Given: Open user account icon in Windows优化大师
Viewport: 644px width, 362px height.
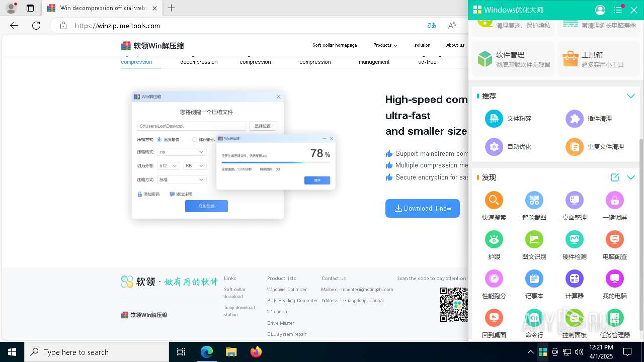Looking at the screenshot, I should coord(600,10).
